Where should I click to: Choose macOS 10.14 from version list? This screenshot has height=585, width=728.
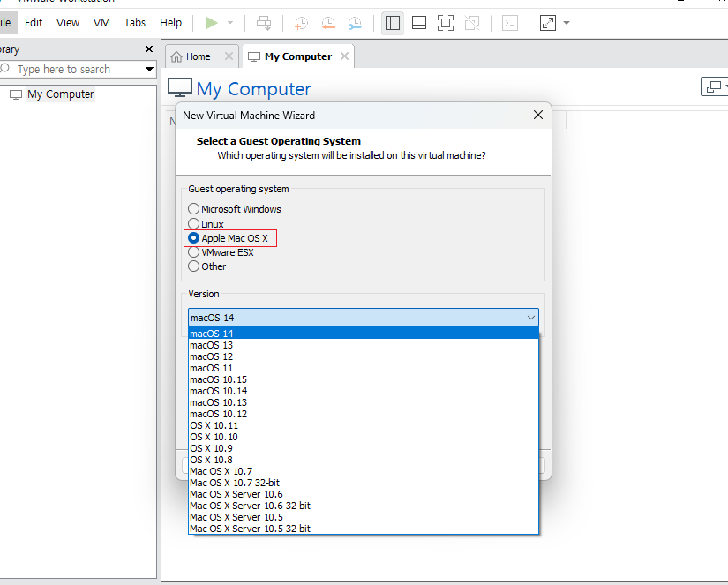pyautogui.click(x=363, y=391)
